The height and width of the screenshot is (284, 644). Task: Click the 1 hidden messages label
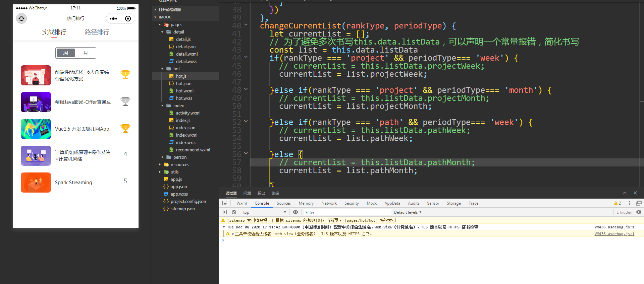coord(624,212)
